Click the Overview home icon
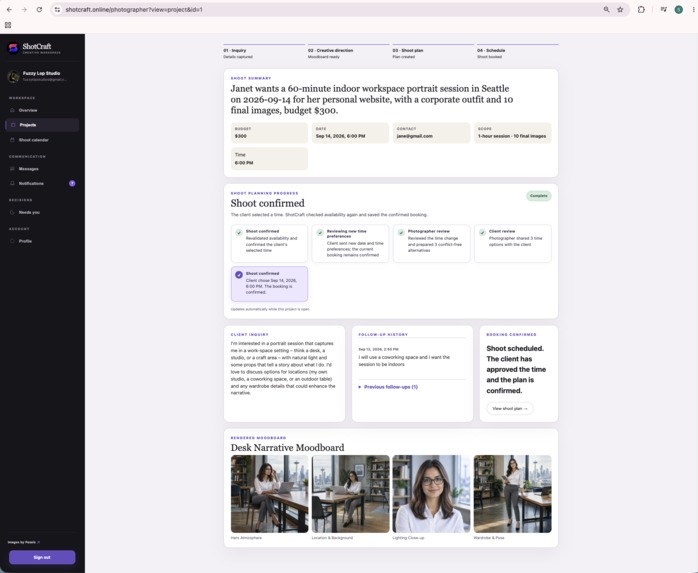 tap(12, 110)
